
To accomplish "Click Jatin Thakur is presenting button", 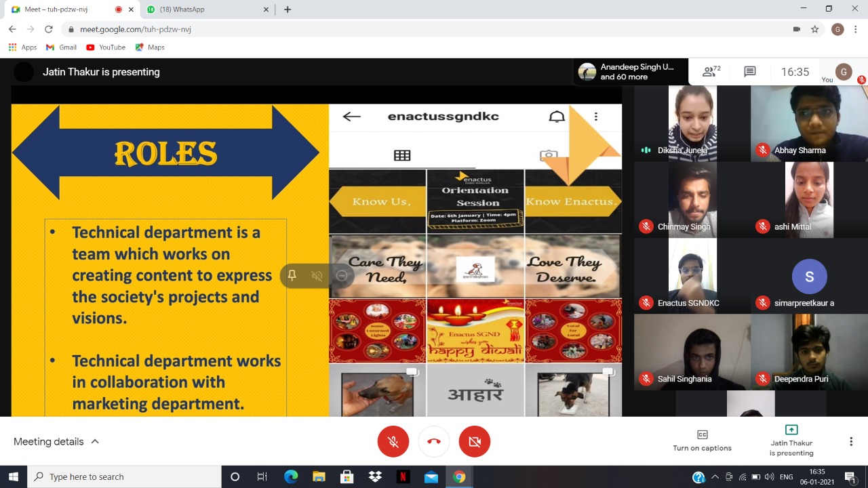I will (791, 441).
